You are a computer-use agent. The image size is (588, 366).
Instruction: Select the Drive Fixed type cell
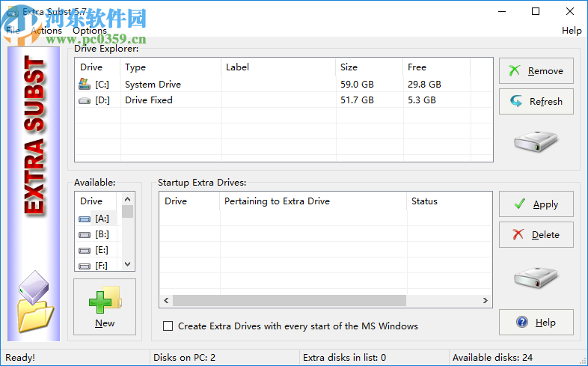pos(149,100)
